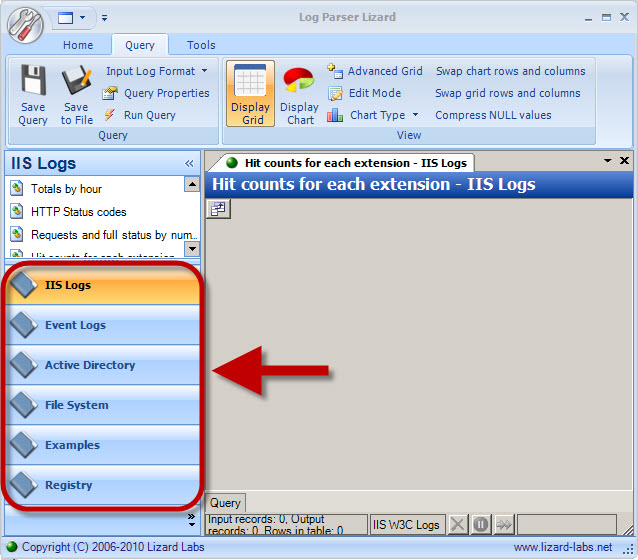Select the File System navigation group
This screenshot has height=560, width=638.
[103, 405]
